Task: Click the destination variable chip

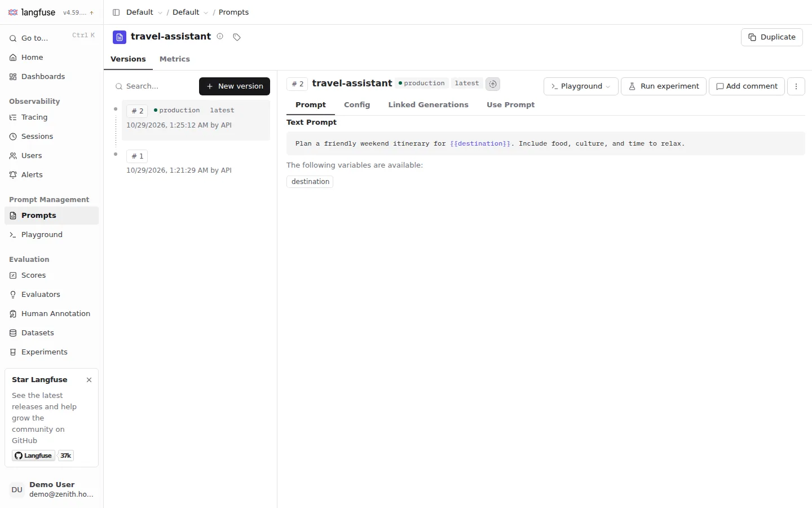Action: pos(310,182)
